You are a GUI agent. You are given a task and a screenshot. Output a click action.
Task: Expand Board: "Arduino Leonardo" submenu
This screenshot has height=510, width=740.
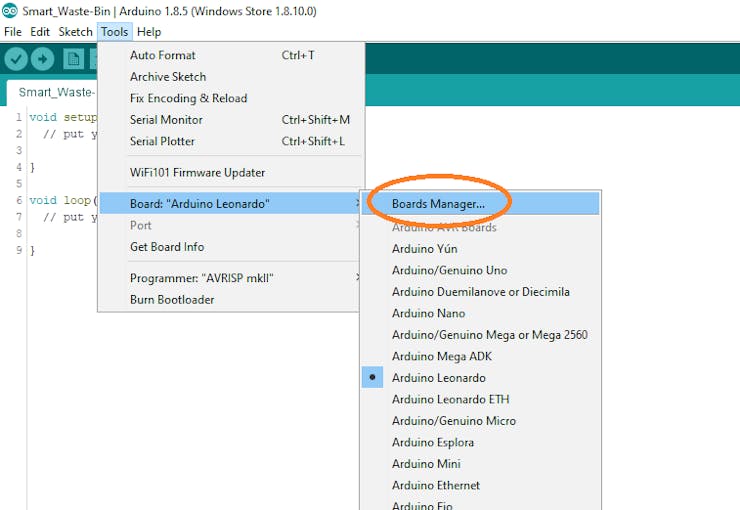(x=231, y=203)
